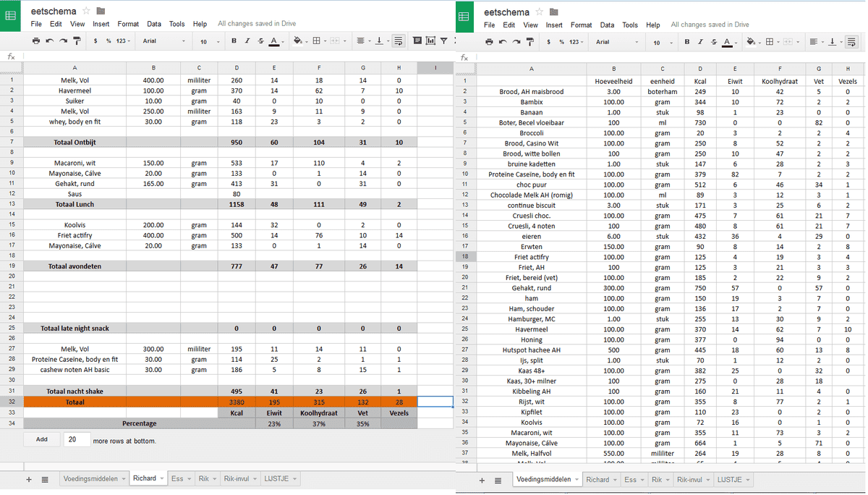Toggle bold formatting in left window toolbar
Image resolution: width=868 pixels, height=495 pixels.
pyautogui.click(x=234, y=41)
